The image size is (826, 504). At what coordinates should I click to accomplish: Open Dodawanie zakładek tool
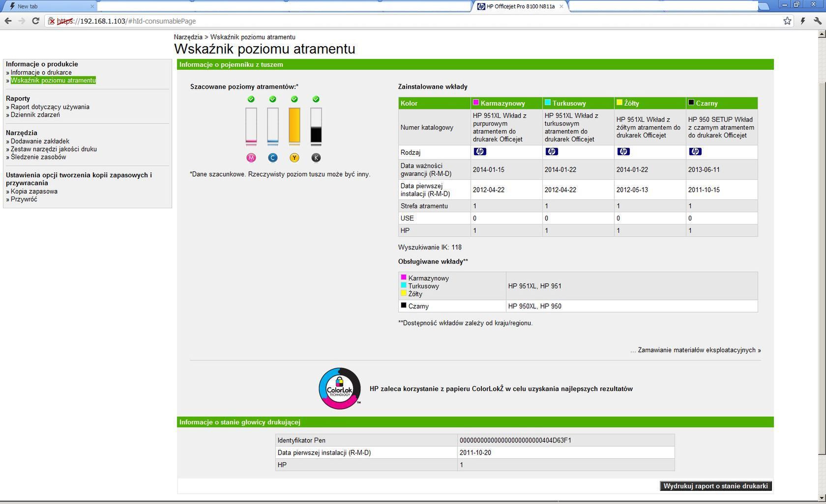click(40, 141)
